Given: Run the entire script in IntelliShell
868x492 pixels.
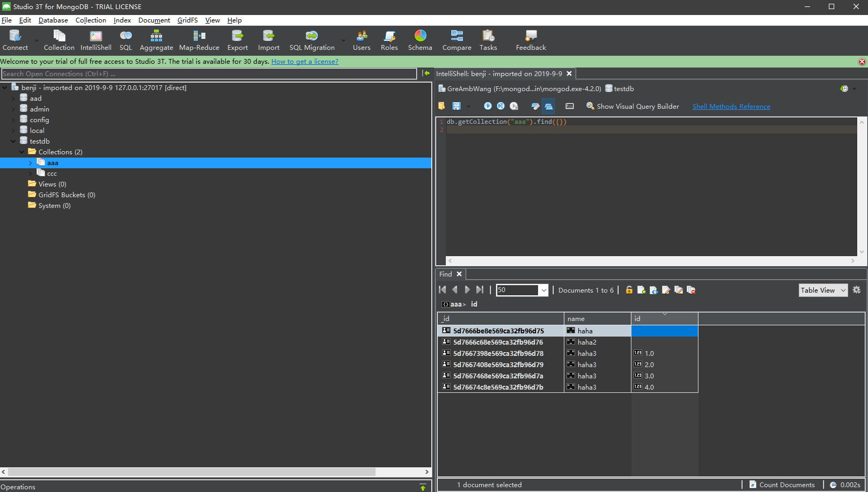Looking at the screenshot, I should (488, 106).
